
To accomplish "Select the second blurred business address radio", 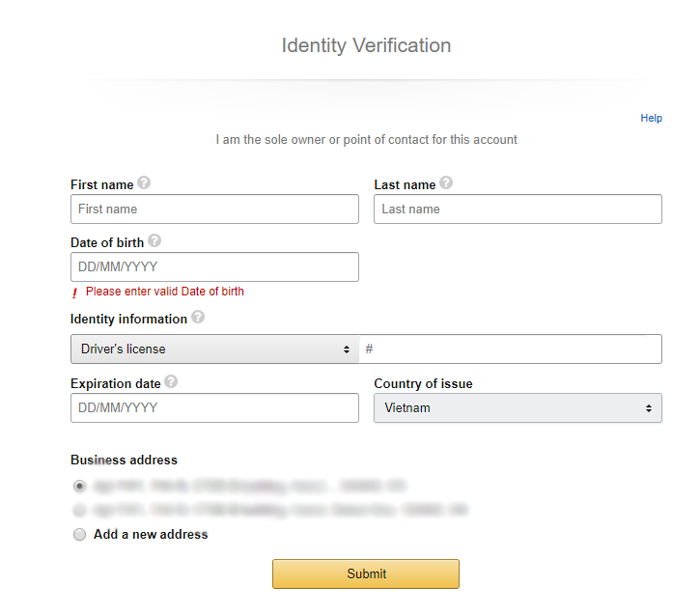I will pos(79,510).
